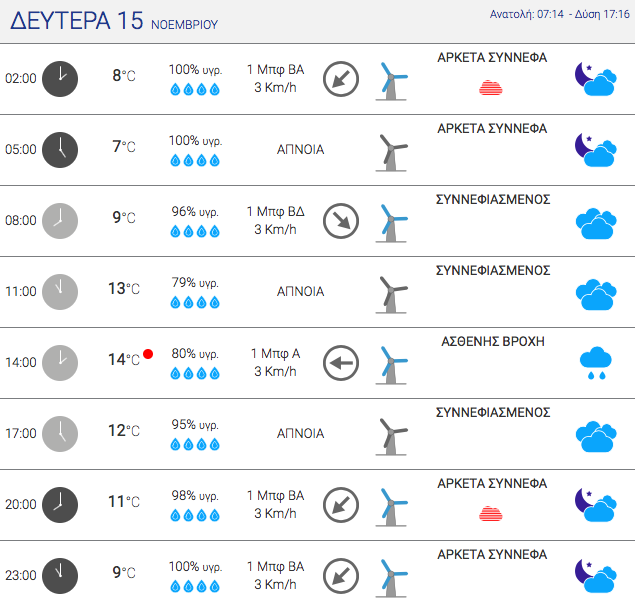Click the red dot beside 14°C
This screenshot has width=635, height=608.
point(148,354)
